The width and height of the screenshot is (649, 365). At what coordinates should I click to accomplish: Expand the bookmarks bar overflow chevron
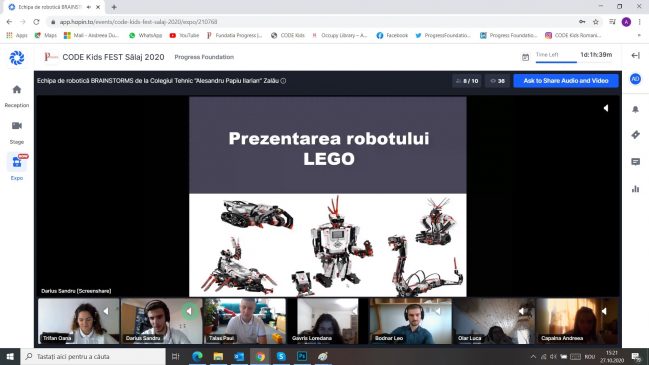coord(639,36)
